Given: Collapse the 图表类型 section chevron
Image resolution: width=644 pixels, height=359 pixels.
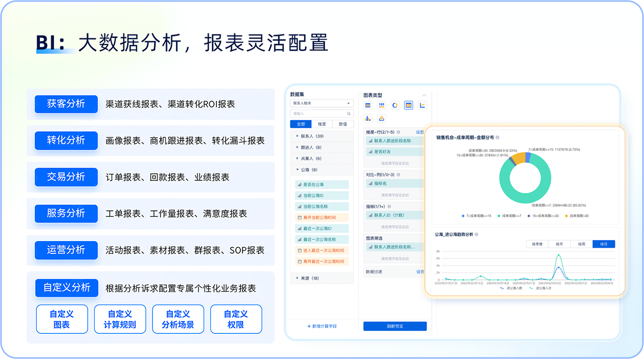Looking at the screenshot, I should 424,95.
